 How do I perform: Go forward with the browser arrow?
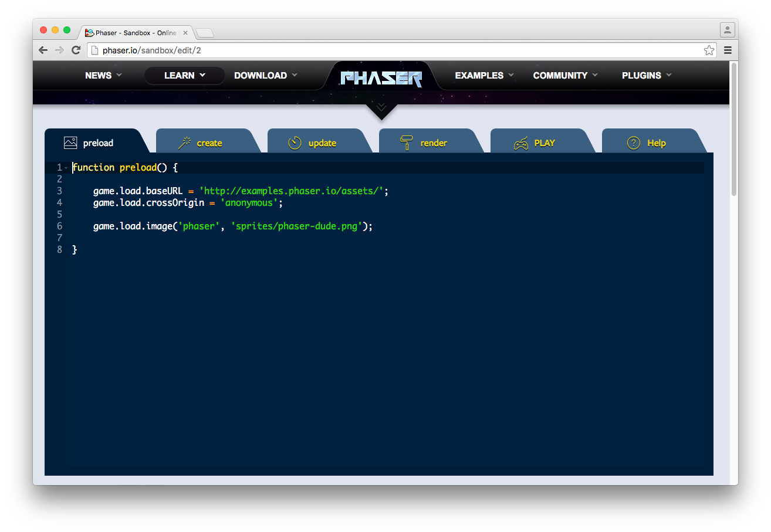click(59, 50)
